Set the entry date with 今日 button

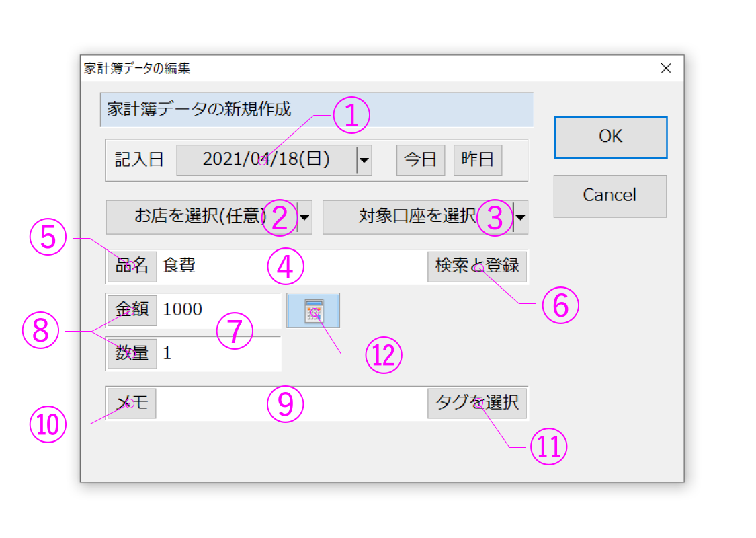(420, 160)
